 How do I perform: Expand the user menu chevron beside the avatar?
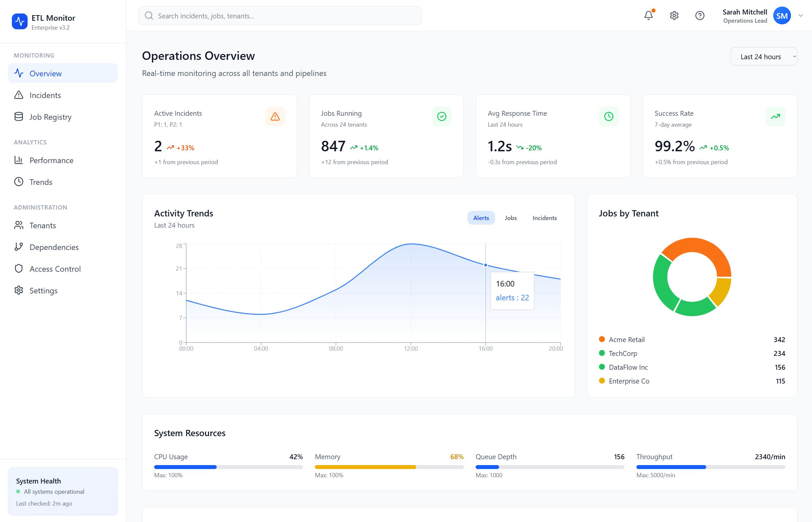[x=801, y=15]
